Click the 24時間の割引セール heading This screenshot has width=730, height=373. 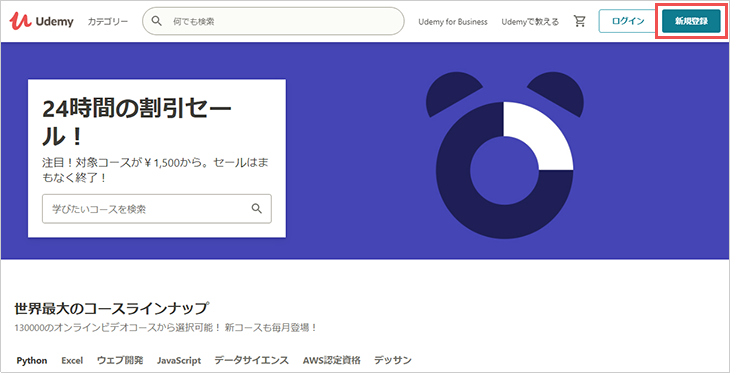point(136,122)
